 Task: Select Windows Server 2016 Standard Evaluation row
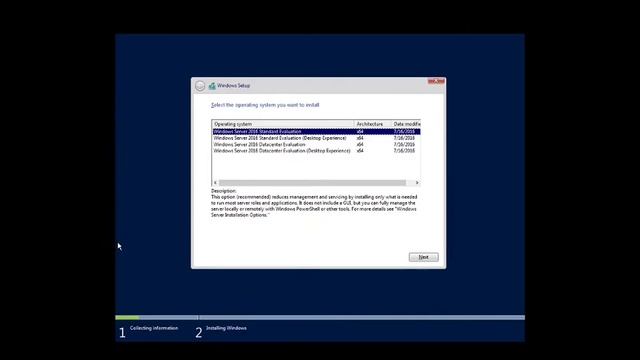[316, 132]
